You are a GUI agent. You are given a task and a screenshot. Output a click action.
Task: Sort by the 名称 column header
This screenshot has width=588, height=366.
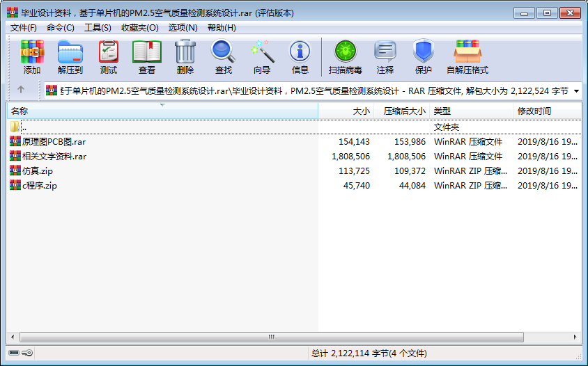(162, 111)
